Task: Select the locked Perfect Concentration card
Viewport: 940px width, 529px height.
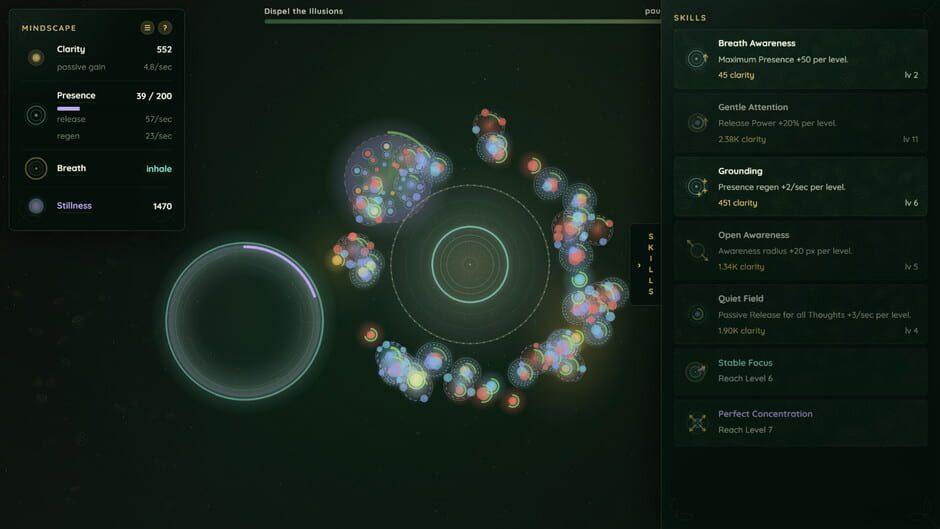Action: (x=800, y=423)
